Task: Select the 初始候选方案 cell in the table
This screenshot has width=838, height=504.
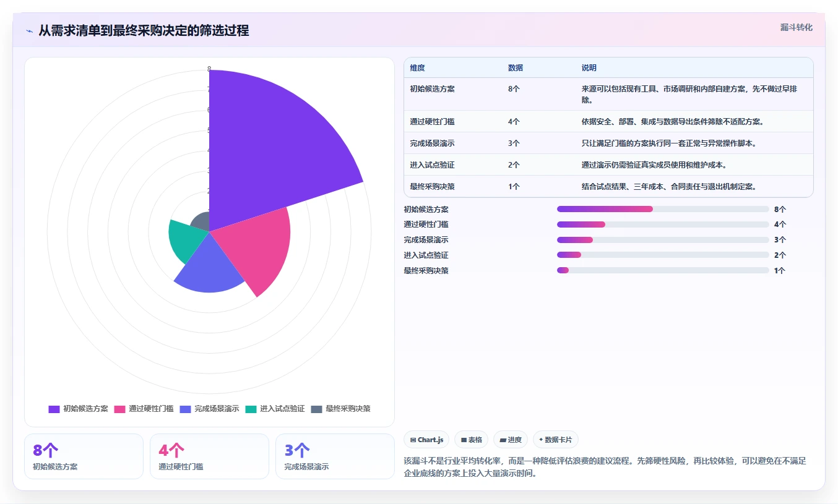Action: coord(432,89)
